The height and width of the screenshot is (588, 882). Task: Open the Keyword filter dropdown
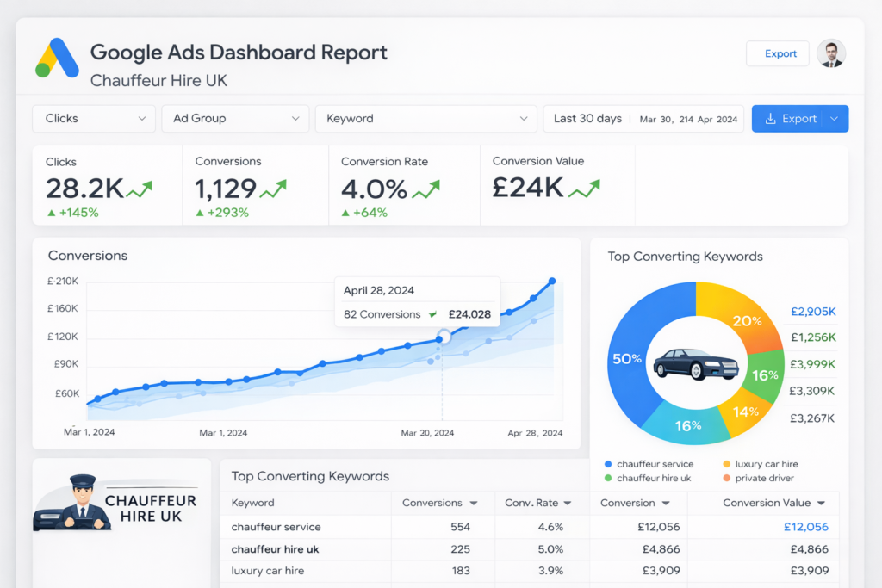click(425, 119)
